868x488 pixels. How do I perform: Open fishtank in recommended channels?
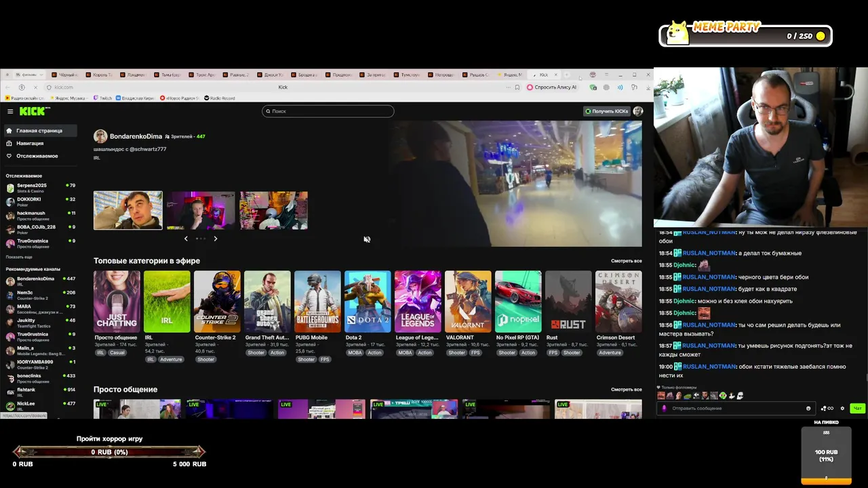[x=39, y=392]
